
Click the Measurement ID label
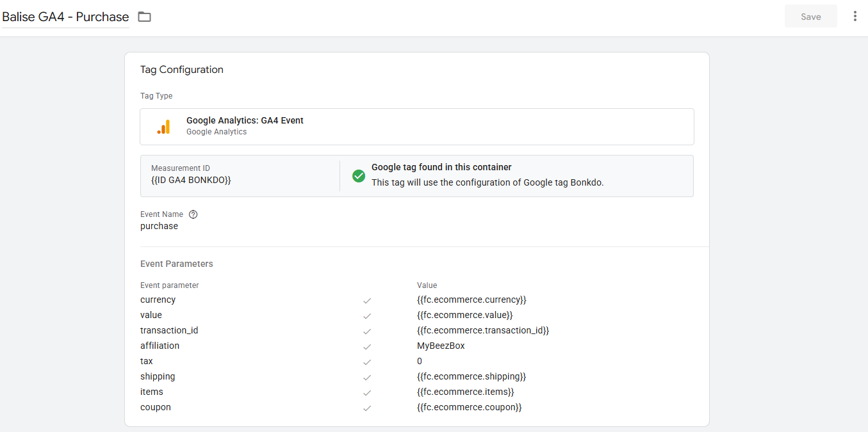pyautogui.click(x=181, y=168)
